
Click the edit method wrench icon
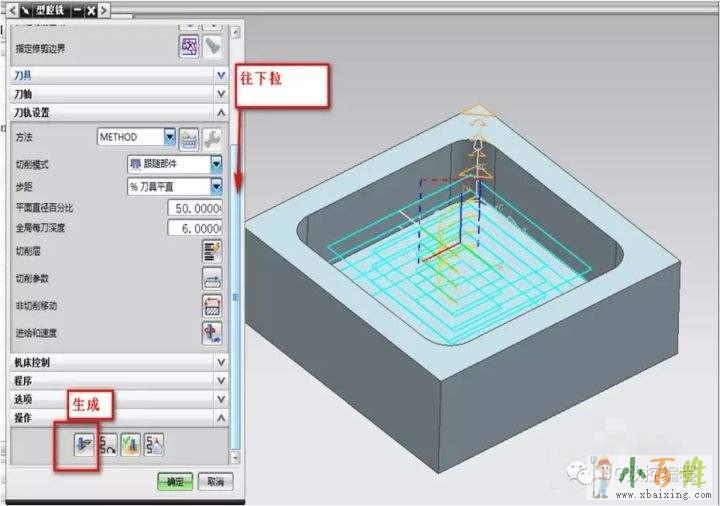tap(212, 137)
